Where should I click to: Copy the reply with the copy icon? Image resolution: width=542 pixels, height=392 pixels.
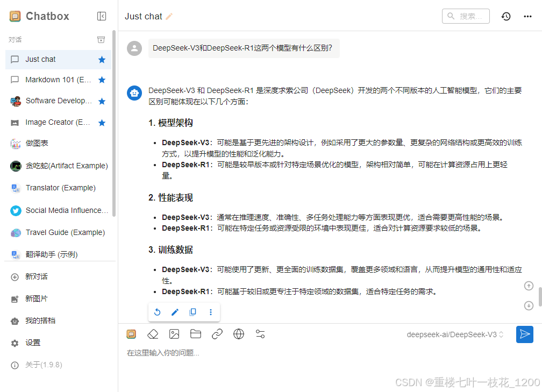(193, 312)
